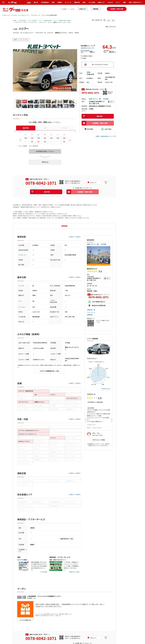This screenshot has height=644, width=145.
Task: Click the five-star dealer rating
Action: tap(92, 271)
